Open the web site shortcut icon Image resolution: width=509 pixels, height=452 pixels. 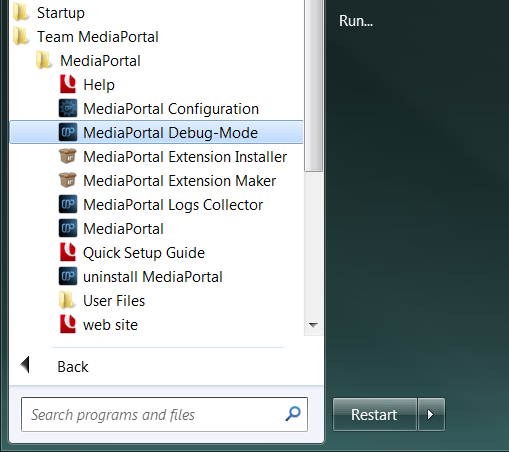[68, 324]
